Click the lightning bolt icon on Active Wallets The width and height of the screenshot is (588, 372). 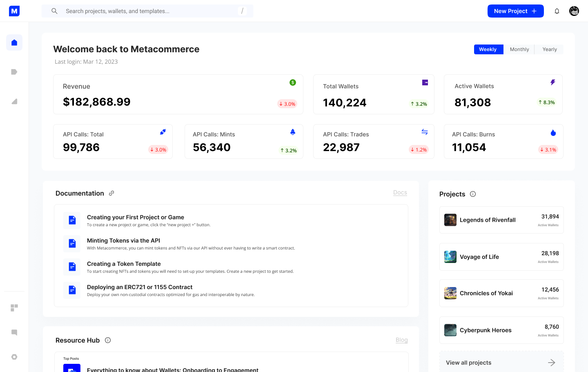click(553, 82)
